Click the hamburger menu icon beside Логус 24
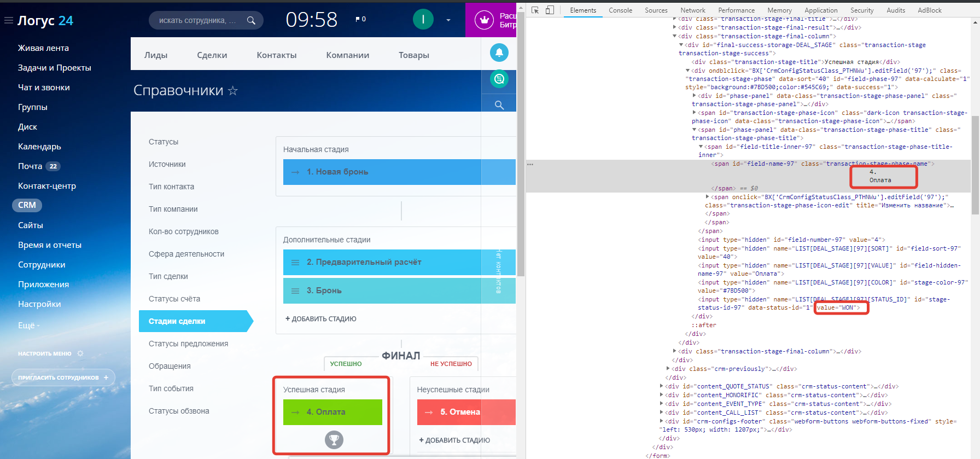The height and width of the screenshot is (459, 980). 8,21
